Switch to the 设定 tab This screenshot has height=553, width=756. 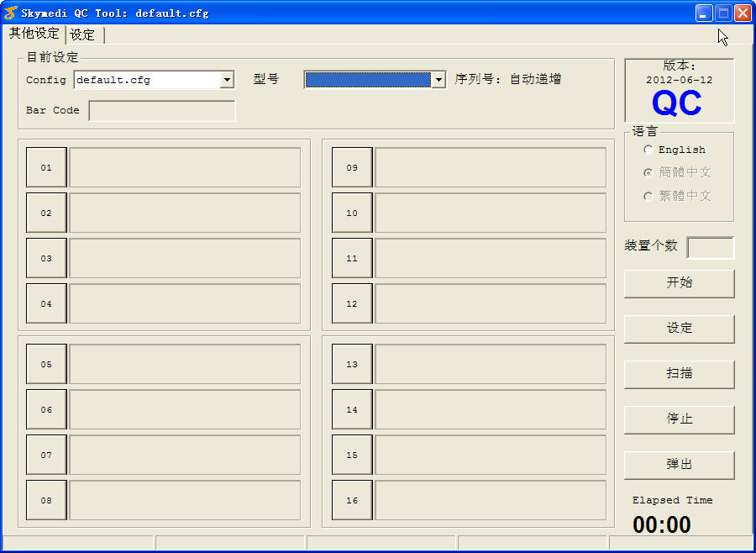(83, 34)
